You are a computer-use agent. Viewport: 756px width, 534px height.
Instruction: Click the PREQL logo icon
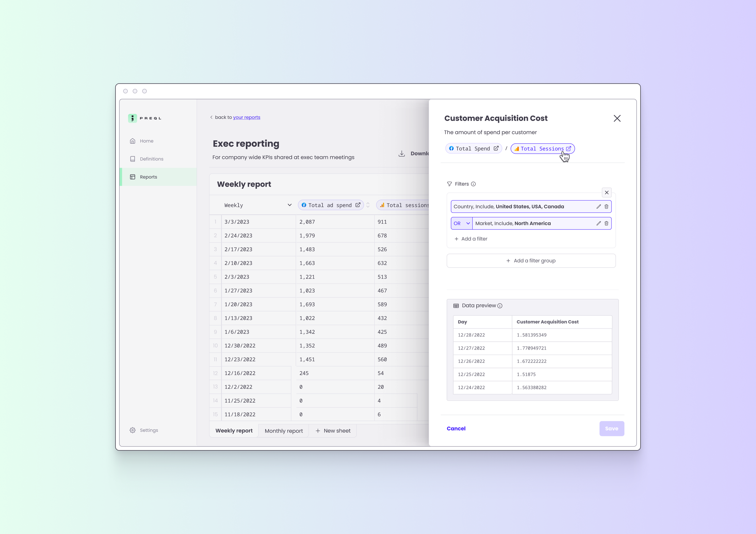132,118
